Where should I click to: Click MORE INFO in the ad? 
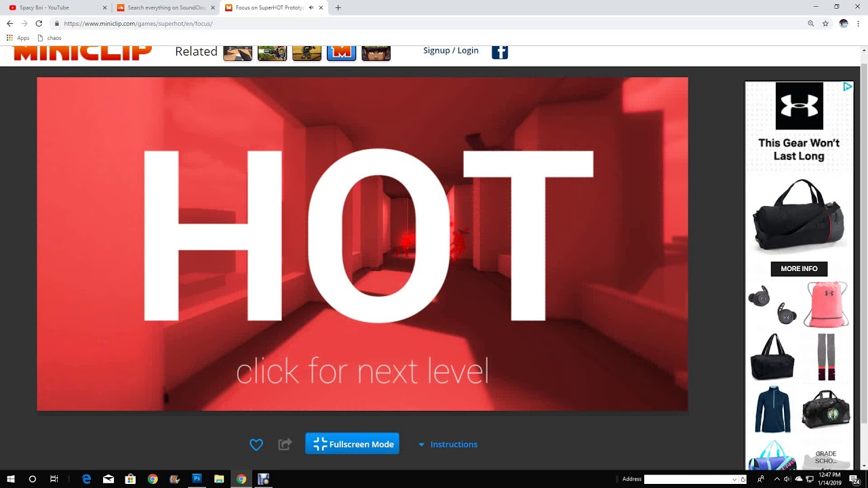[799, 268]
